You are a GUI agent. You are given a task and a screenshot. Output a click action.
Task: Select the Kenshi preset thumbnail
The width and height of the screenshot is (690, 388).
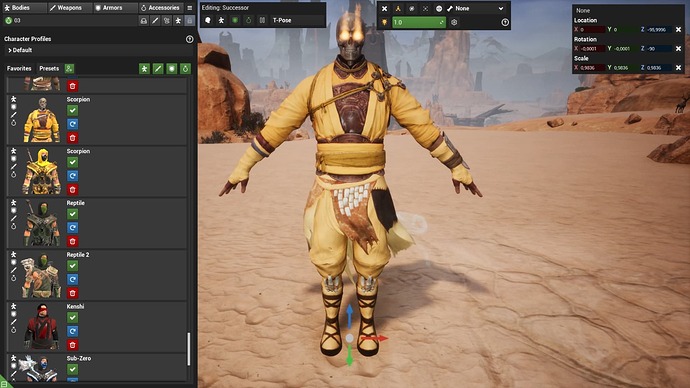41,326
